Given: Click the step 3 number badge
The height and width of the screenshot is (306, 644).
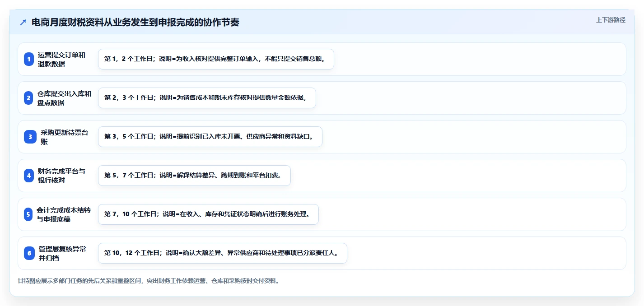Looking at the screenshot, I should (30, 137).
